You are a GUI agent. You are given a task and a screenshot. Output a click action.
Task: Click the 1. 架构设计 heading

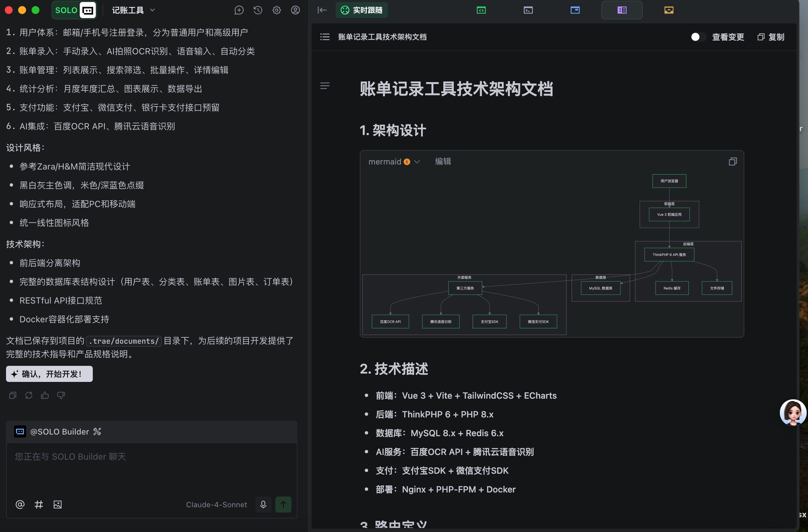pyautogui.click(x=393, y=130)
